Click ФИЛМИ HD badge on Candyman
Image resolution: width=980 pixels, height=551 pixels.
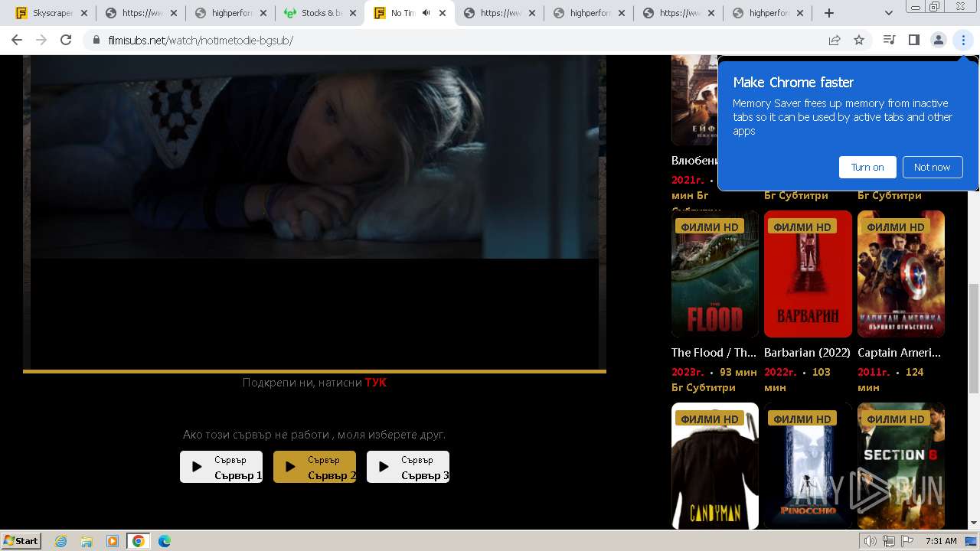pos(710,419)
